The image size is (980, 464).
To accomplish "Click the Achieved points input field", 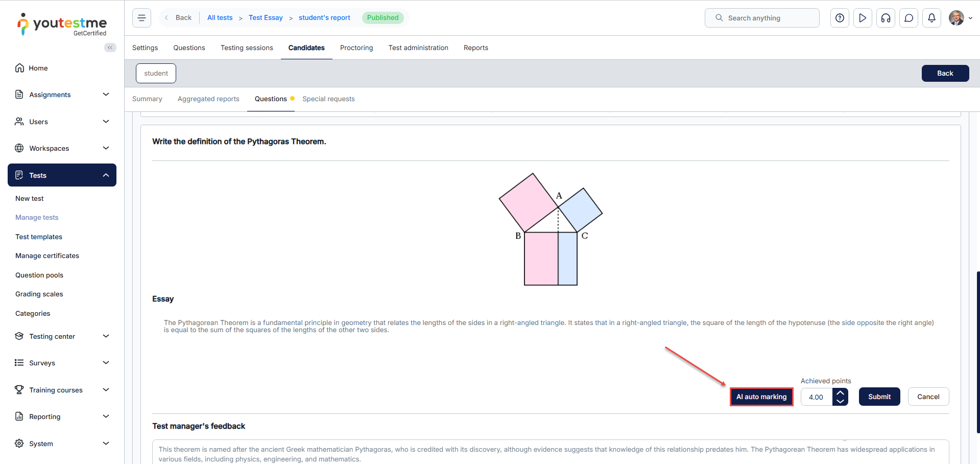I will tap(817, 397).
